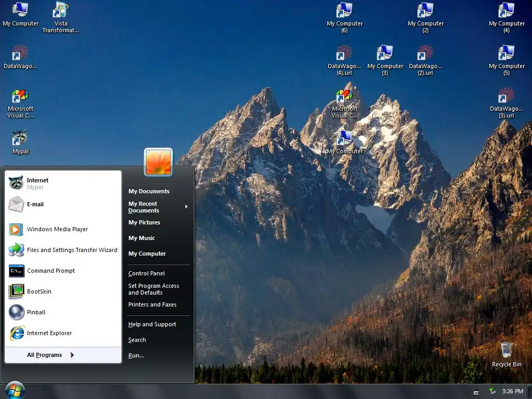
Task: Open the top-left My Computer desktop icon
Action: [20, 14]
